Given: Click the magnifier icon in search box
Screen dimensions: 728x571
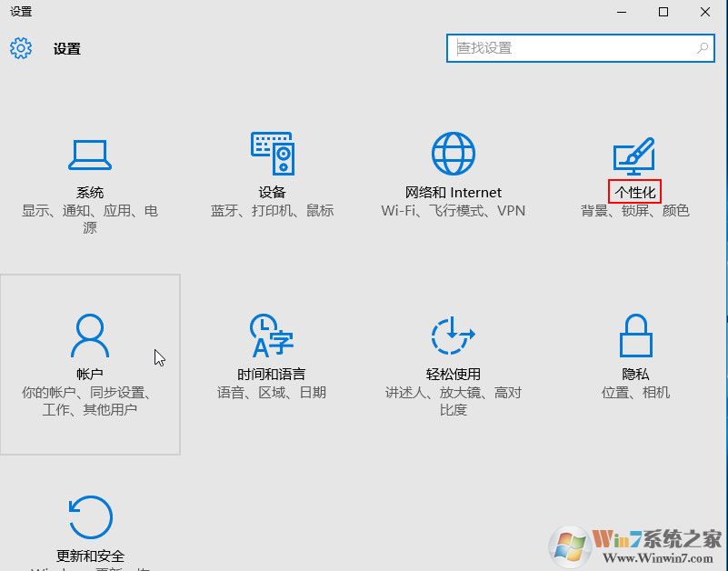Looking at the screenshot, I should pos(700,47).
